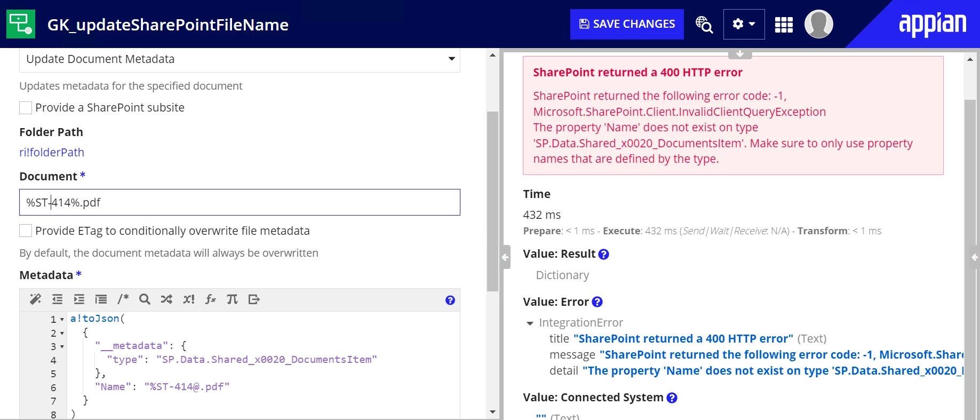Image resolution: width=980 pixels, height=420 pixels.
Task: Open the grid navigation menu
Action: (784, 25)
